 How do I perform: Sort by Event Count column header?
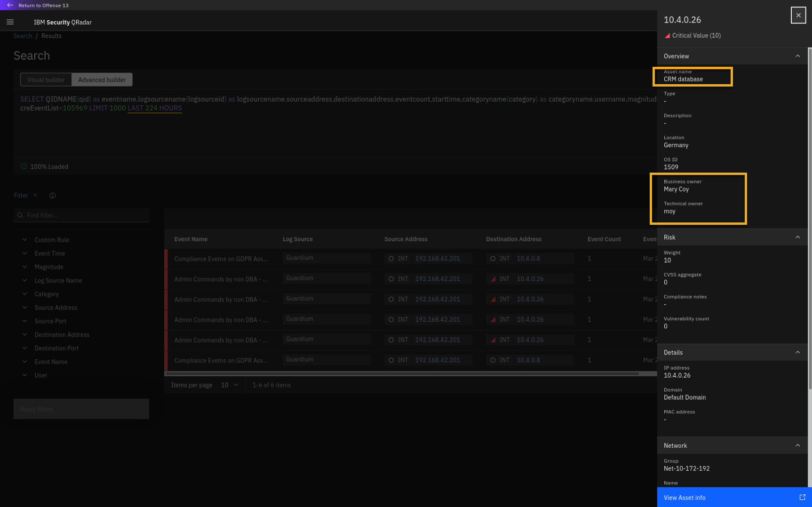[604, 239]
